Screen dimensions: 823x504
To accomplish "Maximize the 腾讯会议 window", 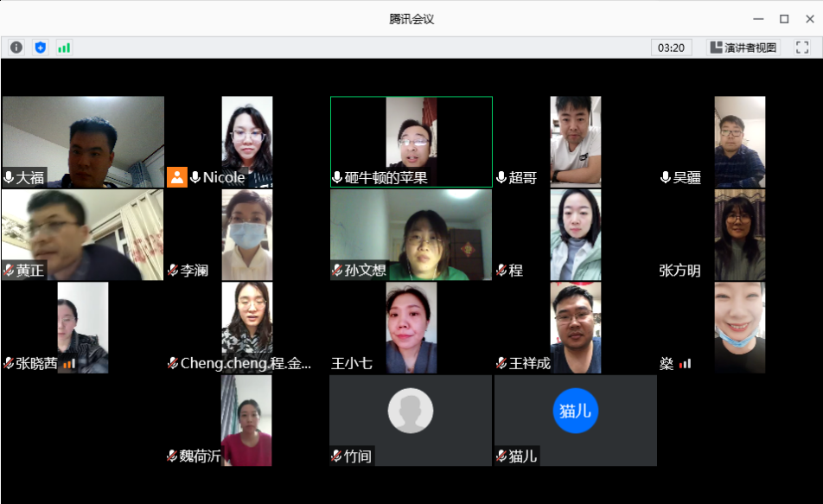I will (784, 18).
